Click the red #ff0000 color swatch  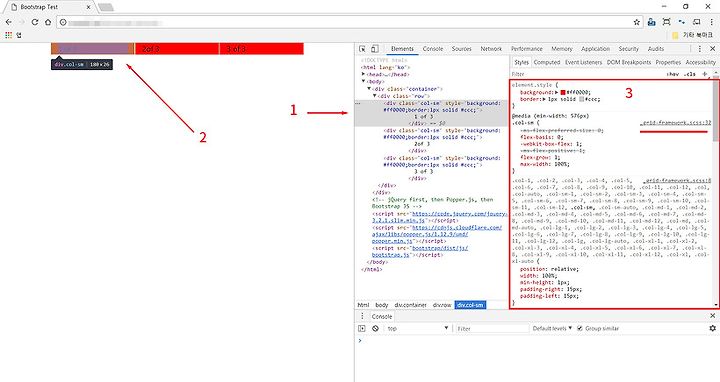(563, 92)
